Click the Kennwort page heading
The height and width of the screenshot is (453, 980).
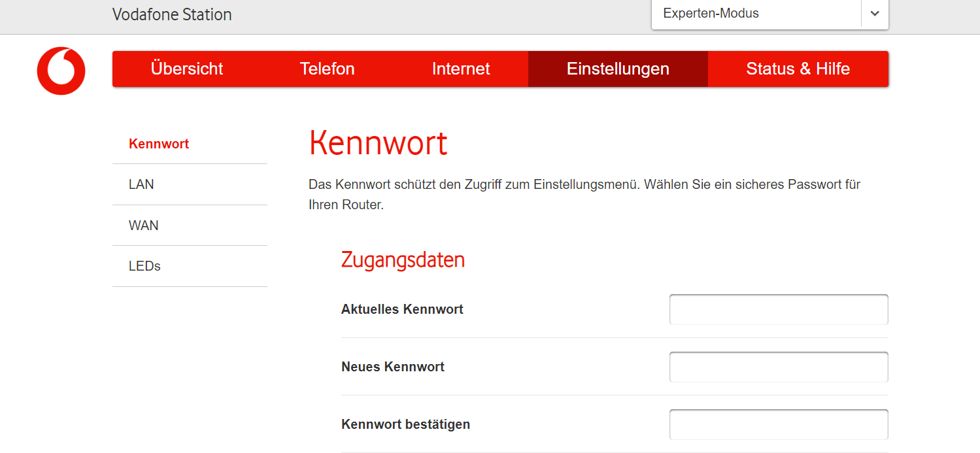point(378,143)
